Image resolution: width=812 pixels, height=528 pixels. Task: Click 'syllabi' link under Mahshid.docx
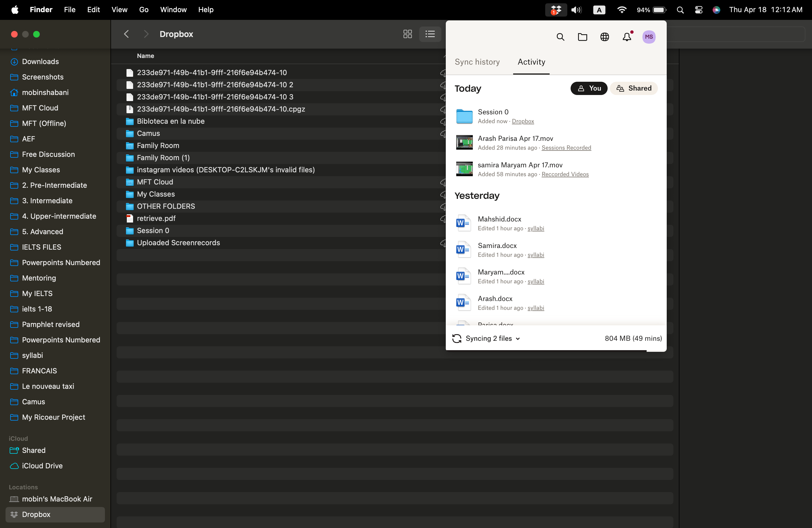point(535,228)
